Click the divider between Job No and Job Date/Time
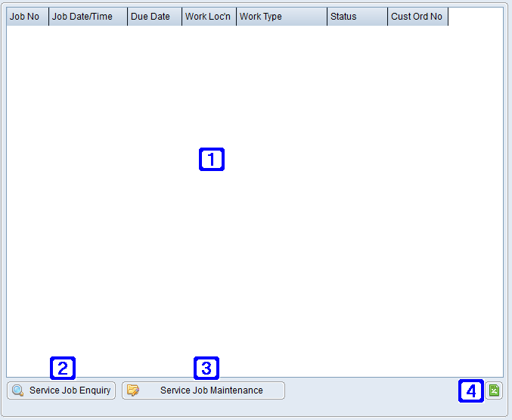The image size is (512, 420). point(48,17)
